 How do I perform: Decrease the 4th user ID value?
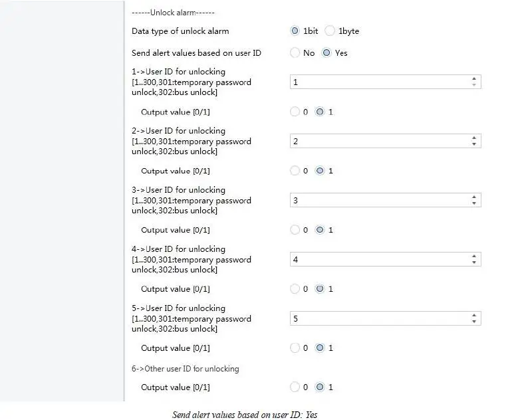coord(474,262)
